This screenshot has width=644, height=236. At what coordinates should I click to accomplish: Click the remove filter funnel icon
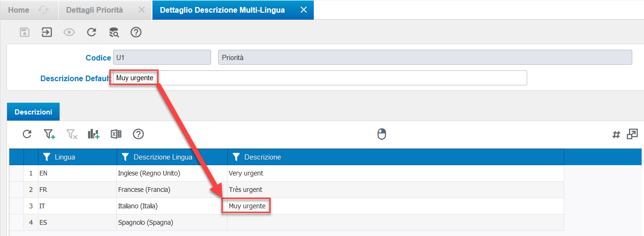(x=72, y=134)
